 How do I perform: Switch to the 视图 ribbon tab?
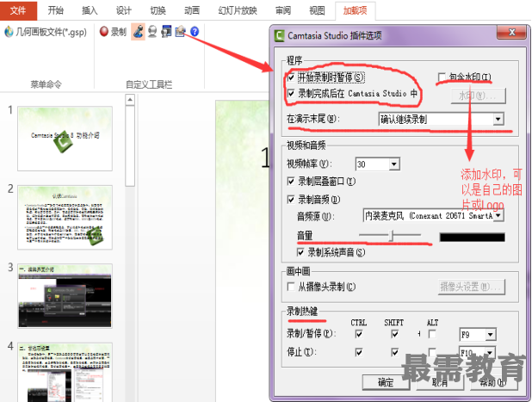[317, 10]
